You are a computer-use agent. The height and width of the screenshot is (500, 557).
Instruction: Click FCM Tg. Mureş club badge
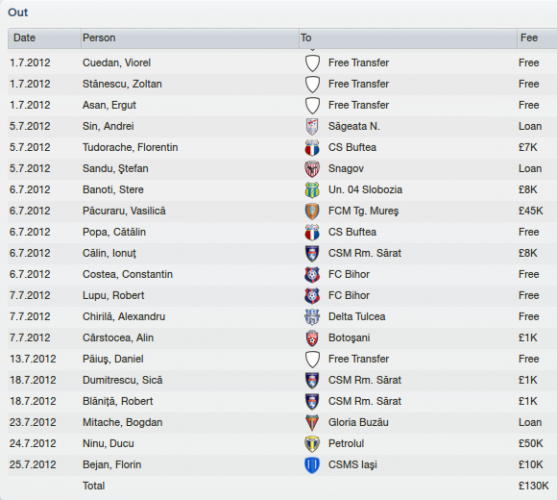click(312, 211)
